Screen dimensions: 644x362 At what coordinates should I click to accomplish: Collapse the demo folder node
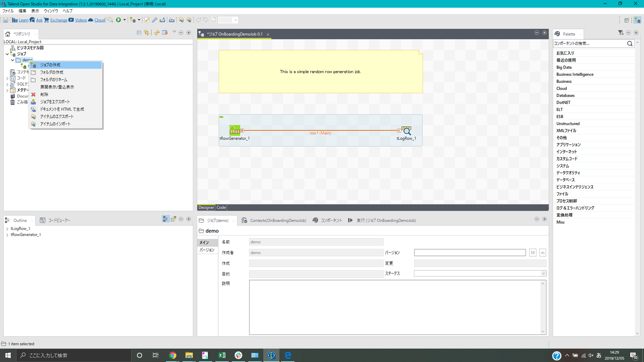point(12,60)
